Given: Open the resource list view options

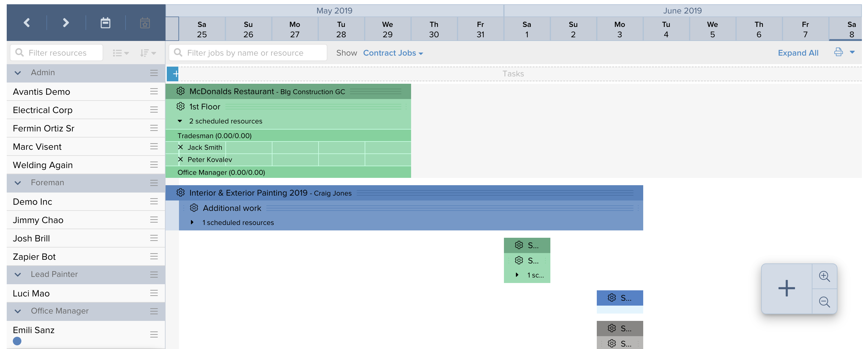Looking at the screenshot, I should click(121, 53).
